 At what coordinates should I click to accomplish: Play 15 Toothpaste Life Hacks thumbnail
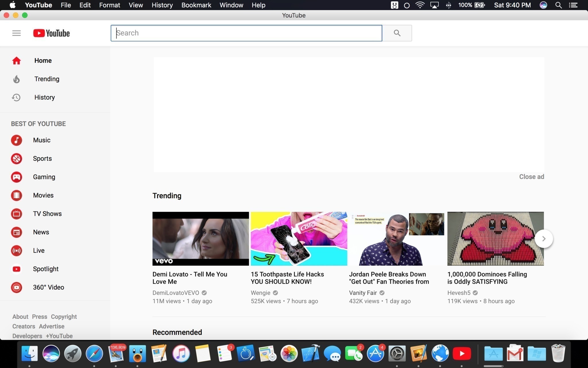(x=299, y=239)
